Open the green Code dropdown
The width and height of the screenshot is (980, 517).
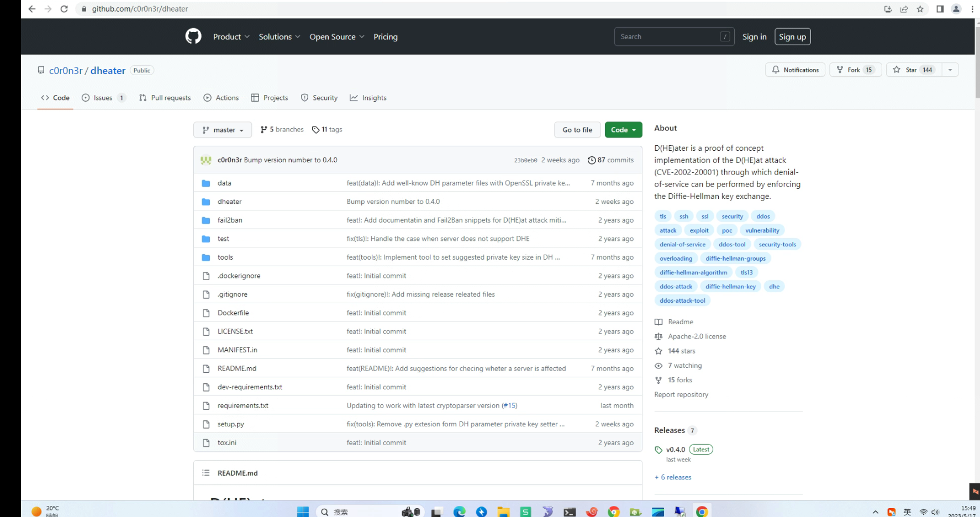(x=623, y=130)
